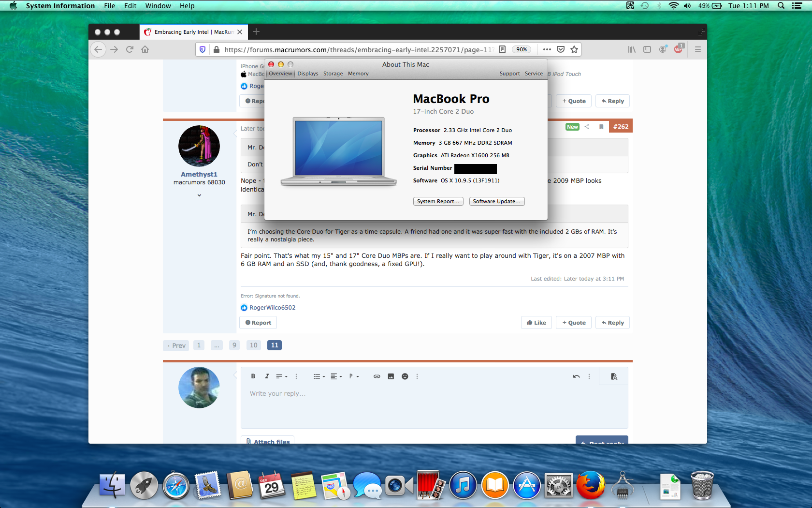Undo last edit in reply editor
Viewport: 812px width, 508px height.
pyautogui.click(x=576, y=376)
